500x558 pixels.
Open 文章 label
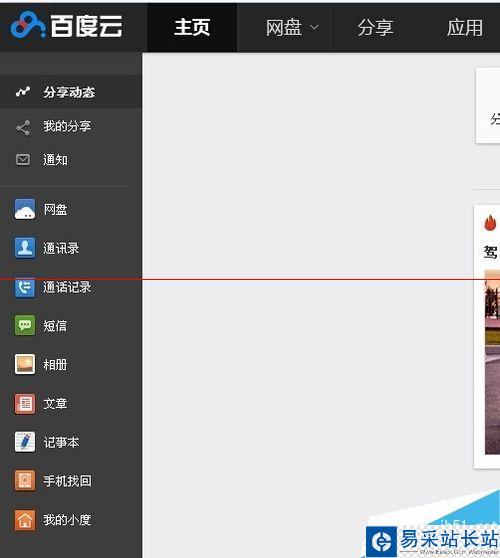(x=55, y=404)
